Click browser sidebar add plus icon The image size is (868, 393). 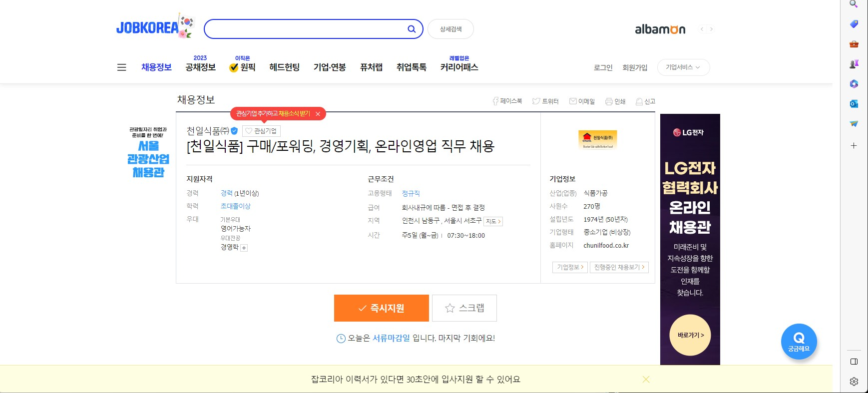point(854,146)
